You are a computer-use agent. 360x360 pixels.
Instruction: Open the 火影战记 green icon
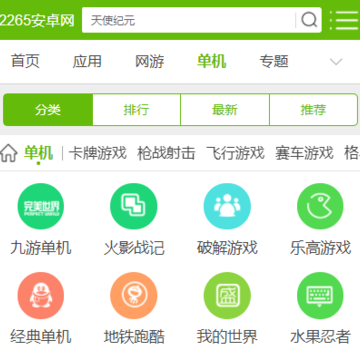tap(134, 206)
